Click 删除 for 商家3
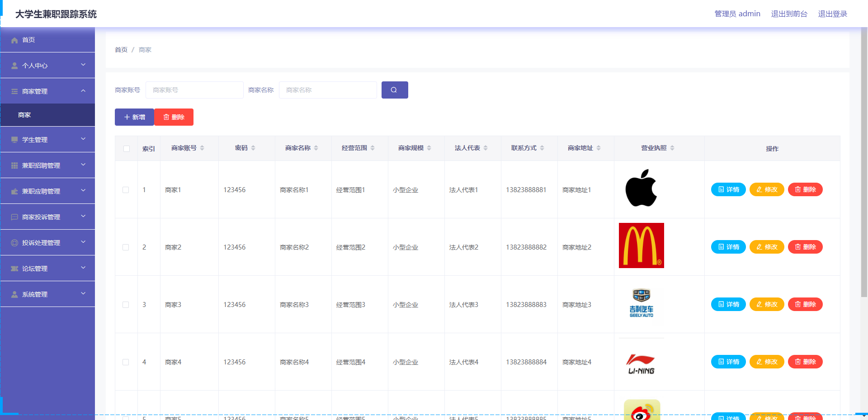This screenshot has height=420, width=868. pyautogui.click(x=805, y=304)
